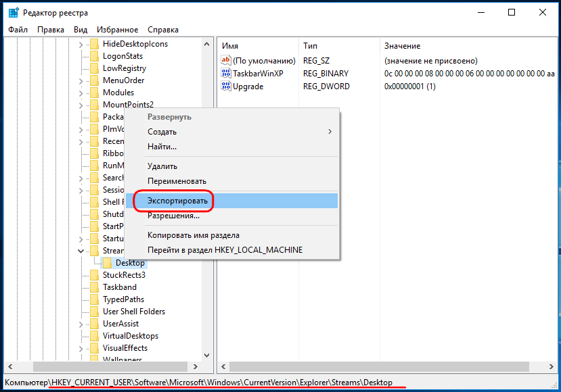
Task: Click the MountPoints2 folder icon
Action: [95, 105]
